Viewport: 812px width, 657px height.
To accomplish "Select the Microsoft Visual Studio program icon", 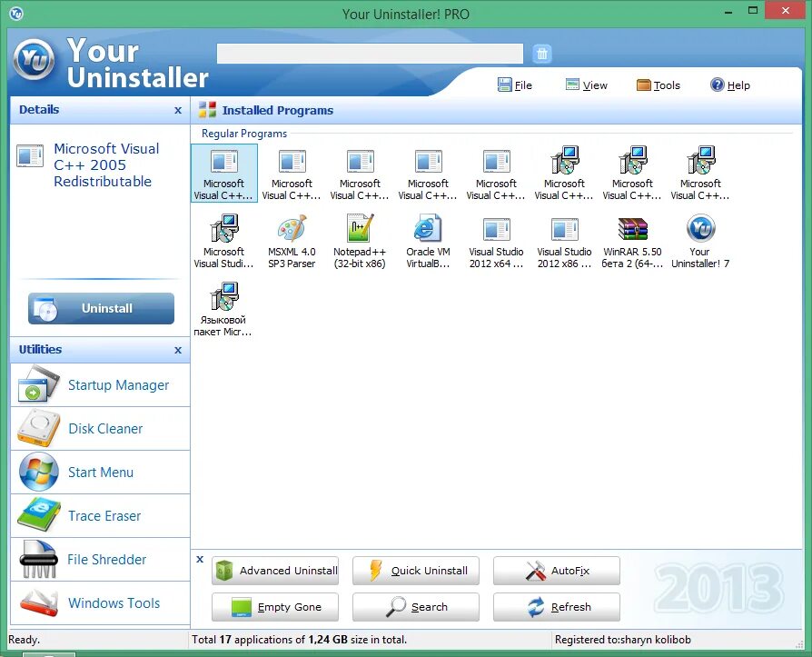I will coord(223,242).
